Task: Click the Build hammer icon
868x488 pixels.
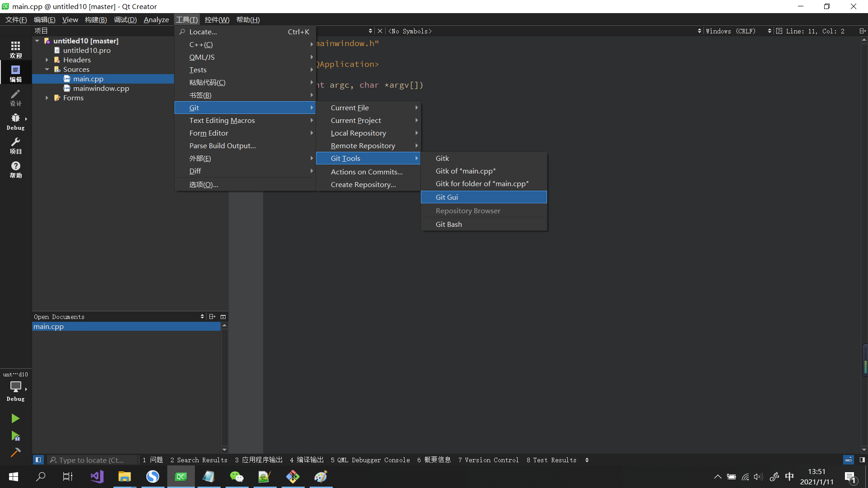Action: 15,452
